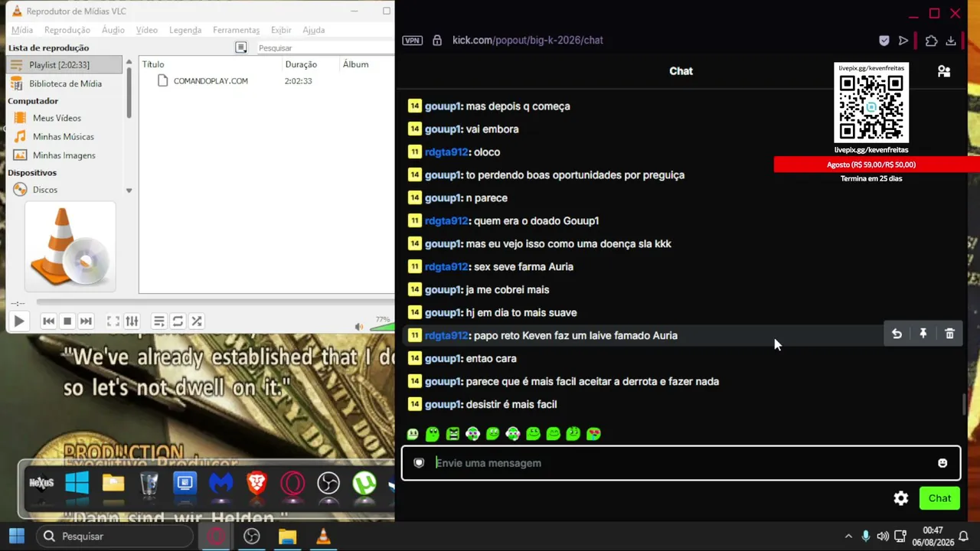The image size is (980, 551).
Task: View site security lock info for kick.com
Action: tap(437, 41)
